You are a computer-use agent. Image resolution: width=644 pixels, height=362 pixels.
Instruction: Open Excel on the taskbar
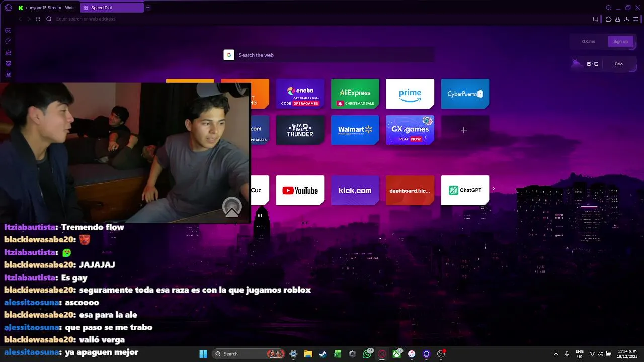pyautogui.click(x=337, y=354)
